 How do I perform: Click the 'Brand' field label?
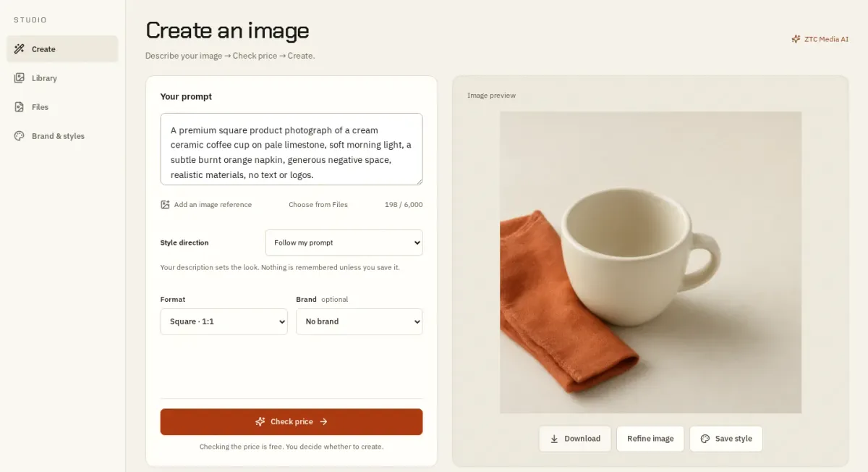point(306,299)
